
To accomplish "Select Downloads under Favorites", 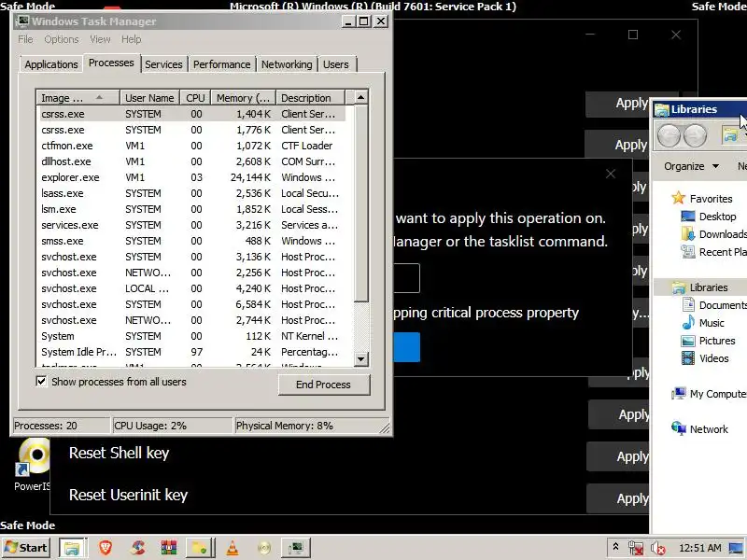I will [713, 234].
